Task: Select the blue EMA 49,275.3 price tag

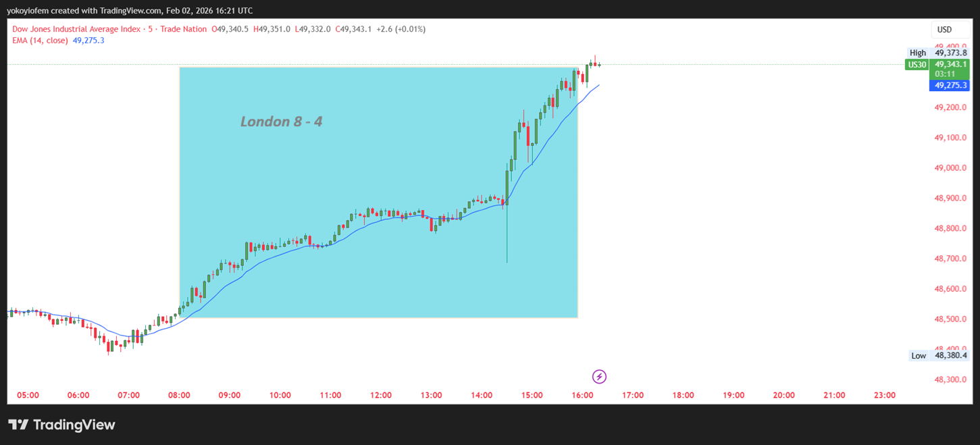Action: click(950, 86)
